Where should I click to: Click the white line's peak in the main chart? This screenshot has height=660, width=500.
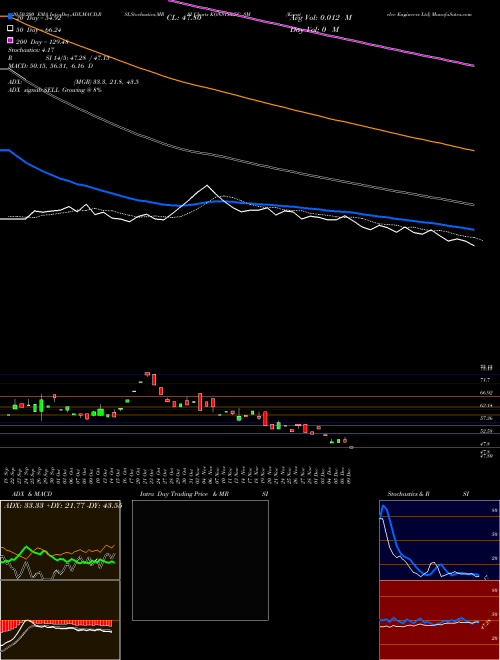pyautogui.click(x=207, y=186)
